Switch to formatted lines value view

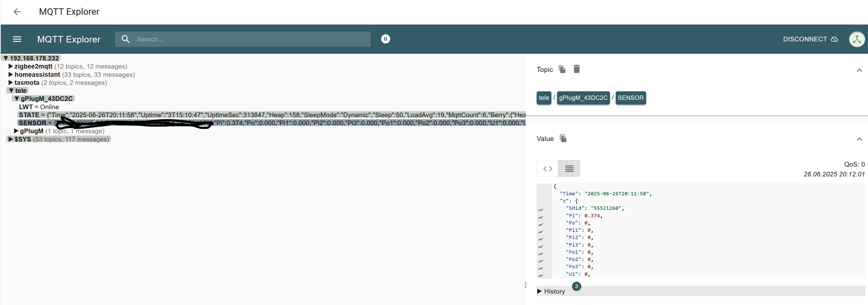click(x=569, y=168)
